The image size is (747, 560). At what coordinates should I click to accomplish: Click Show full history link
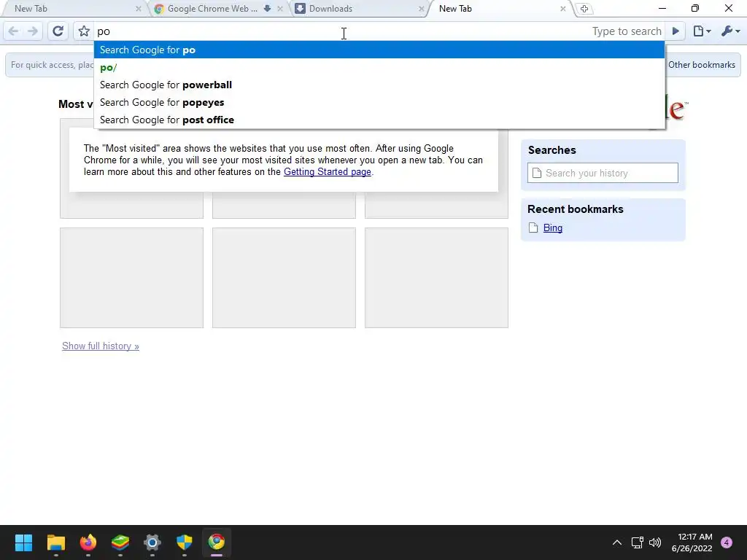(x=101, y=346)
